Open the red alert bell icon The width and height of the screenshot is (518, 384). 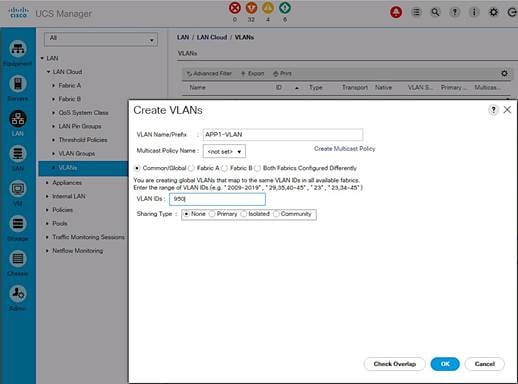click(x=396, y=12)
